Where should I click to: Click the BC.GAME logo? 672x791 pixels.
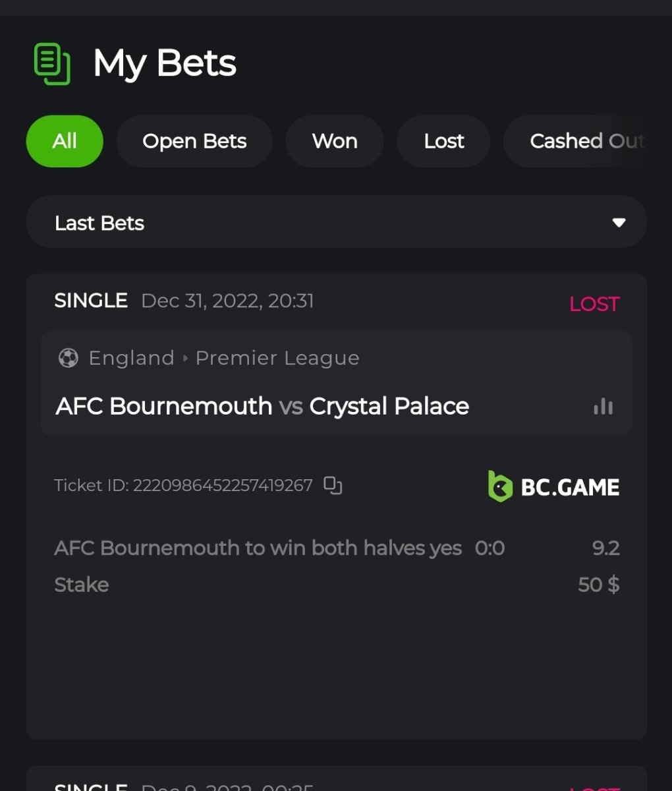(x=553, y=486)
